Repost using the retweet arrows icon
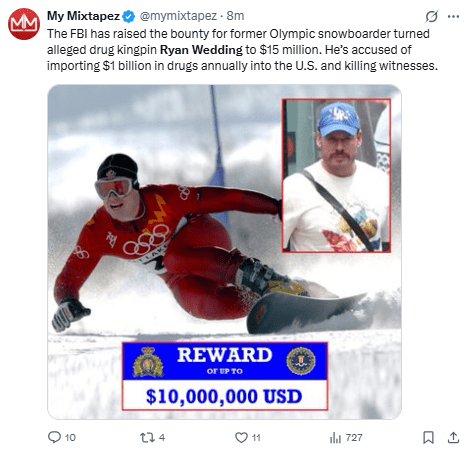The width and height of the screenshot is (468, 451). pos(146,437)
